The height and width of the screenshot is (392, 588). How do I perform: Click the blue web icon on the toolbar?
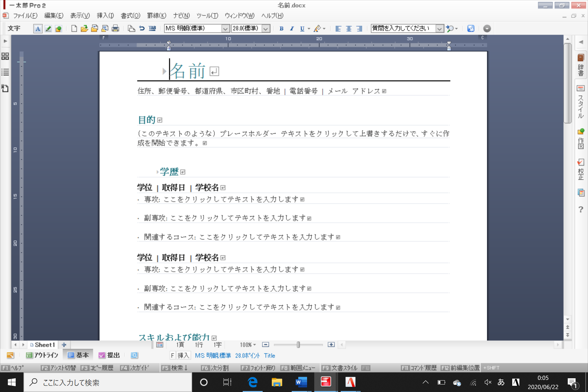click(x=471, y=28)
